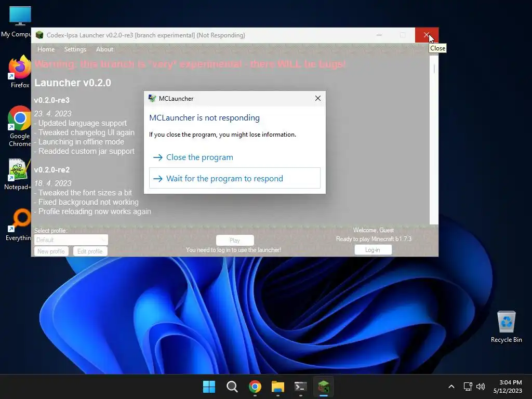Click the 'Welcome, Guest' text
532x399 pixels.
(374, 230)
